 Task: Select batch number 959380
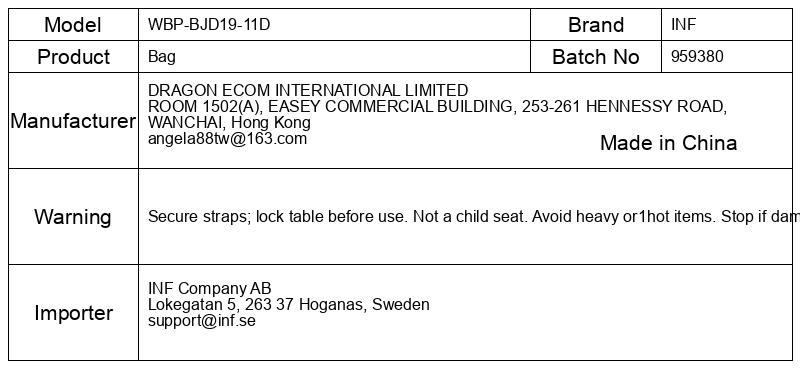[697, 57]
